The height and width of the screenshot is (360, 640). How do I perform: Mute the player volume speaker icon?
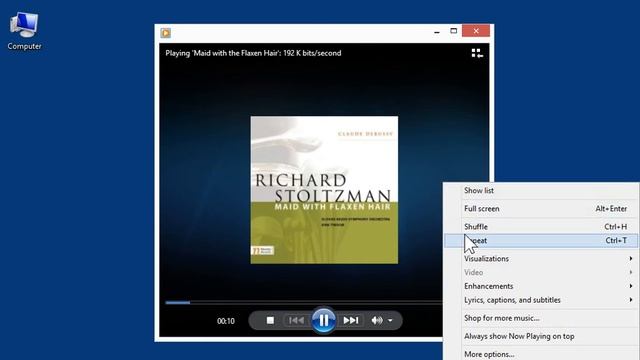click(376, 320)
